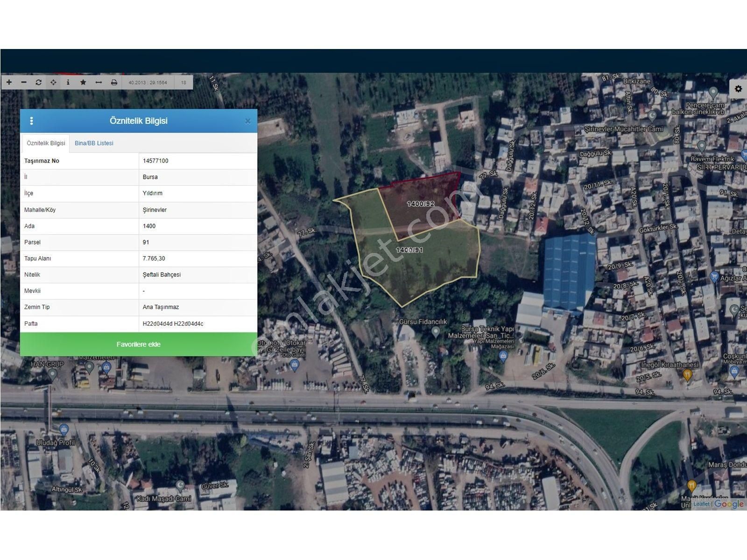
Task: Click the Tapu Alanı value 7.765,30
Action: 154,259
